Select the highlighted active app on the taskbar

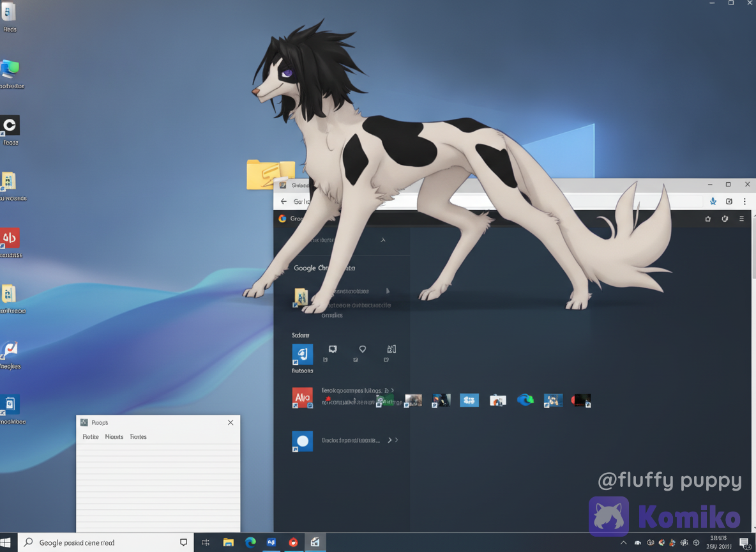coord(315,542)
